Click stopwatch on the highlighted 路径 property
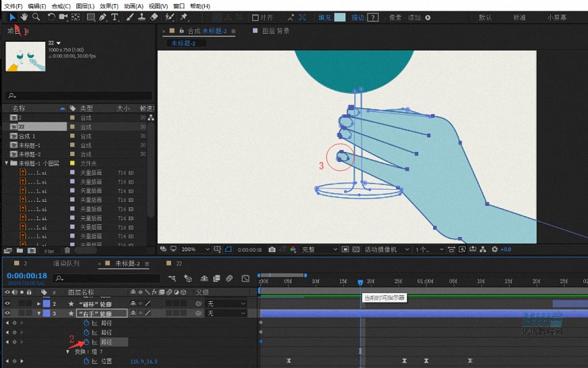Viewport: 588px width, 368px height. (86, 342)
